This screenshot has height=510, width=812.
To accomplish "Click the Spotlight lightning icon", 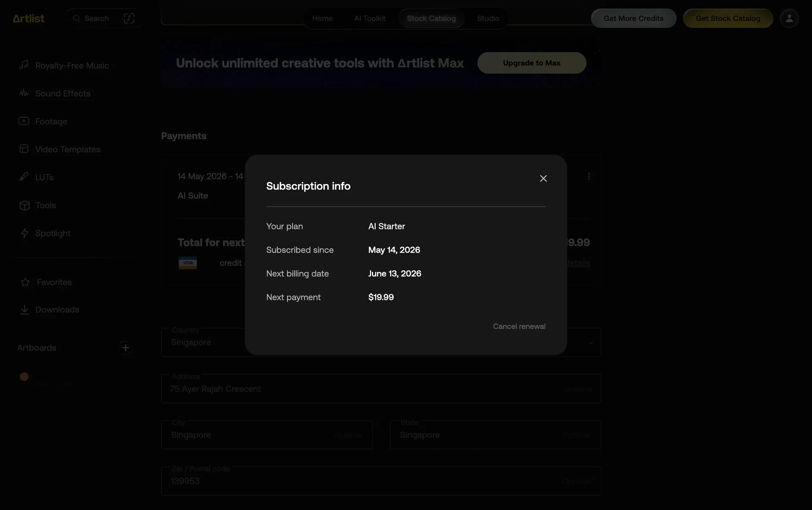I will 25,233.
